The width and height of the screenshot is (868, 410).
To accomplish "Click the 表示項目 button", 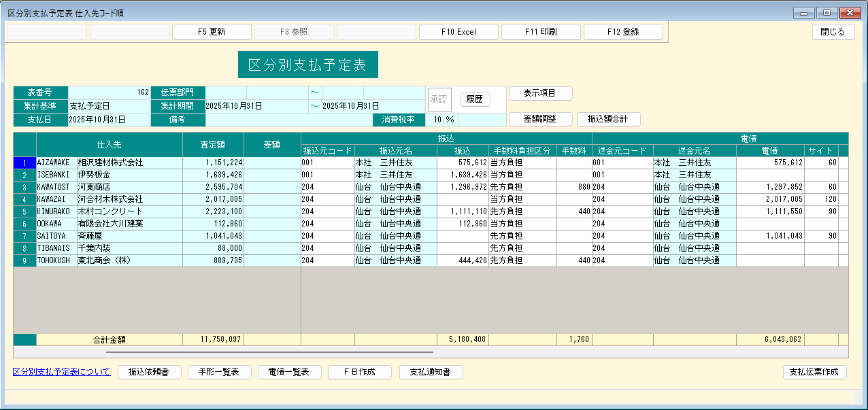I will click(541, 93).
